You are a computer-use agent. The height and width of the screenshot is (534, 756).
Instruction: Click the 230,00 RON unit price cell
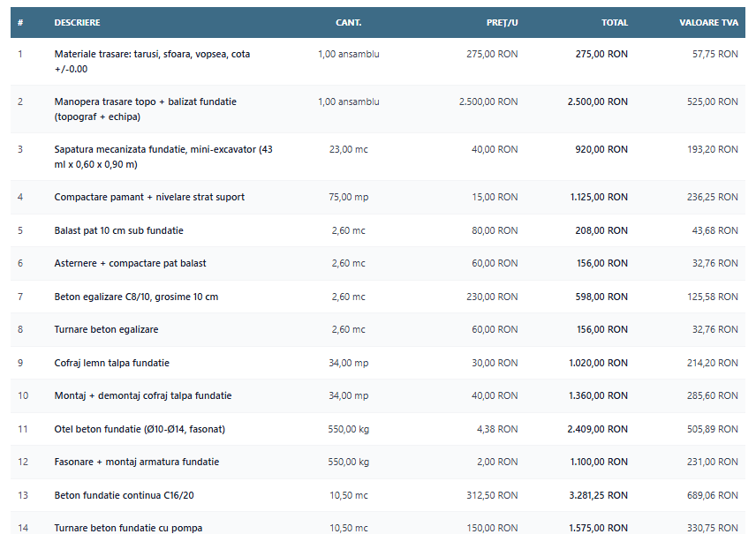tap(492, 297)
